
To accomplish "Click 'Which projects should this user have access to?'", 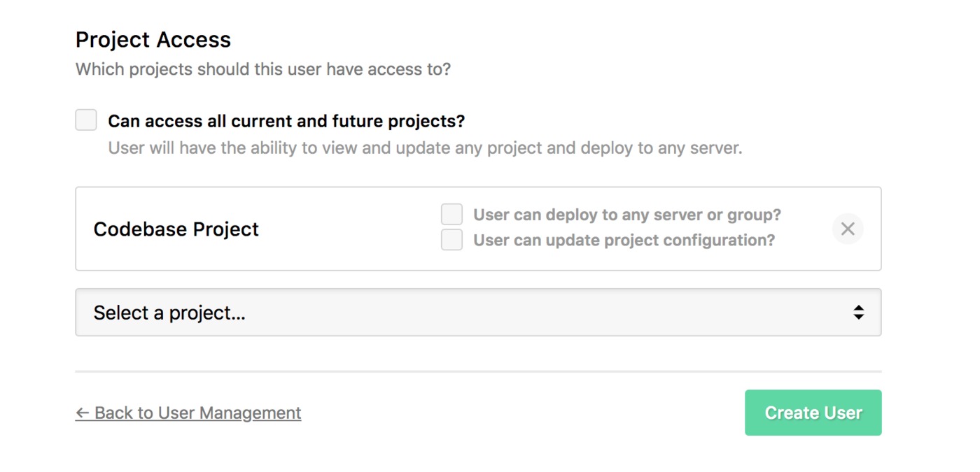I will pyautogui.click(x=263, y=69).
